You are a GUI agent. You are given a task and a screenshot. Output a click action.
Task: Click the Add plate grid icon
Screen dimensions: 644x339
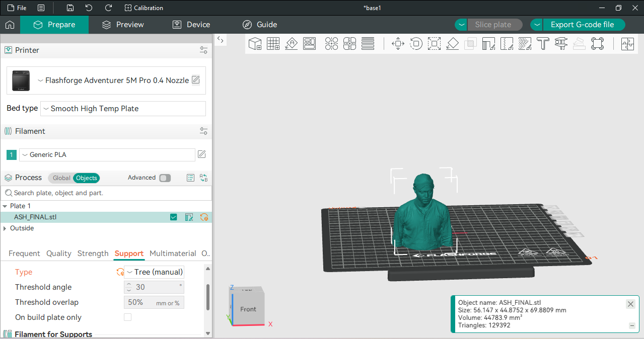coord(273,44)
